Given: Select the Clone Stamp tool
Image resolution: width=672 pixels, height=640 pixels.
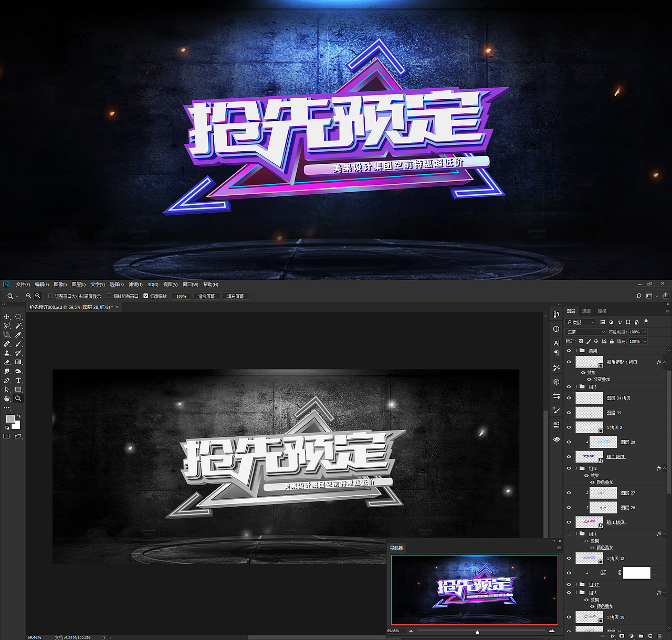Looking at the screenshot, I should (7, 353).
